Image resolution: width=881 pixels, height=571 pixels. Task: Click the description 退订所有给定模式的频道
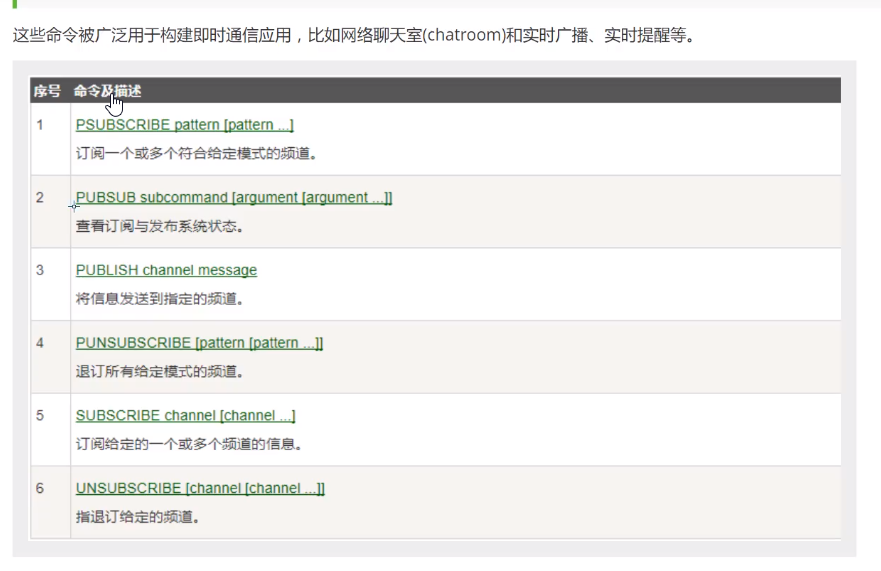(159, 372)
